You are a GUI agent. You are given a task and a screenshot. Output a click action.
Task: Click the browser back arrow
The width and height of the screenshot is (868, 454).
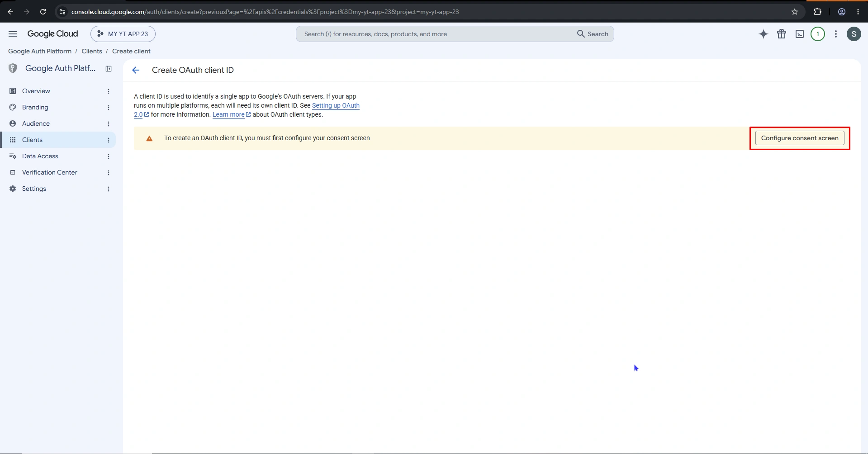click(10, 12)
